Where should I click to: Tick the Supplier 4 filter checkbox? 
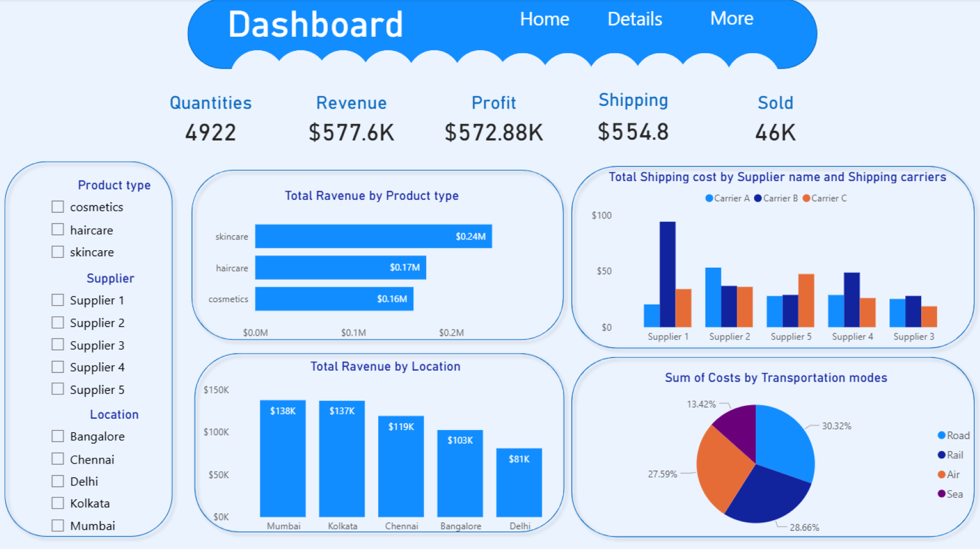tap(58, 367)
